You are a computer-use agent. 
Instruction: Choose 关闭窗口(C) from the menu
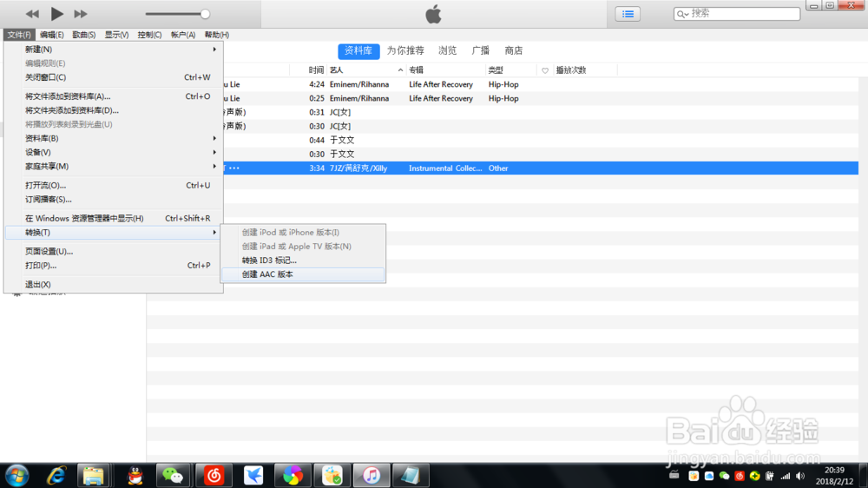114,77
